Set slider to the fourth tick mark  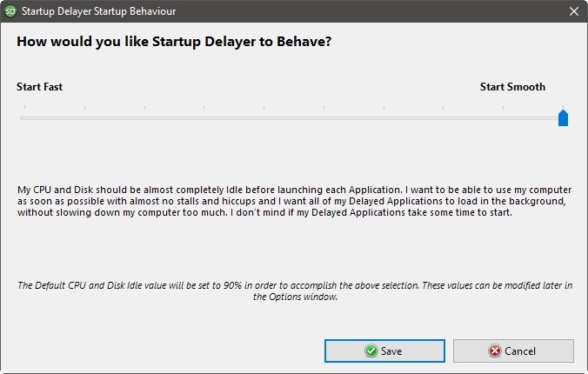coord(204,117)
